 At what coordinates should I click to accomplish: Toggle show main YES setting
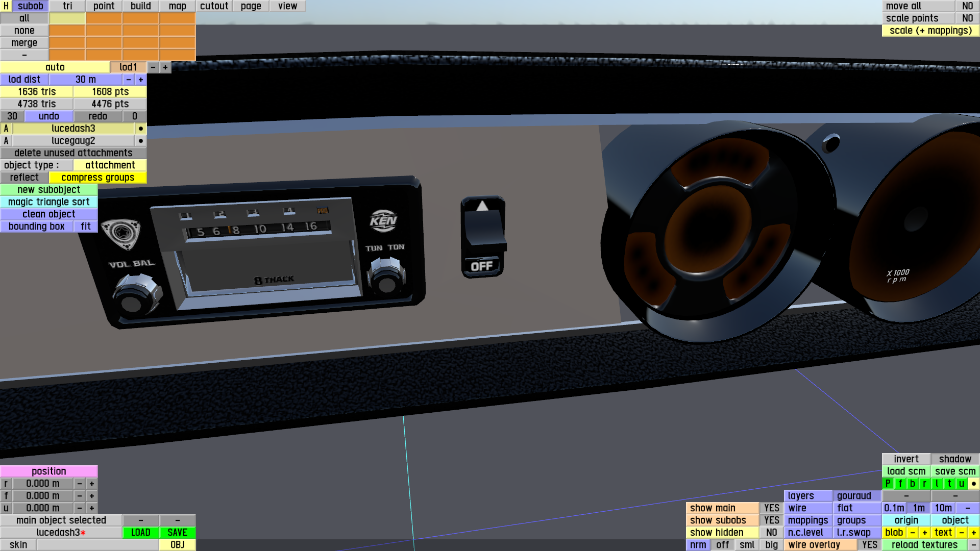click(x=771, y=508)
